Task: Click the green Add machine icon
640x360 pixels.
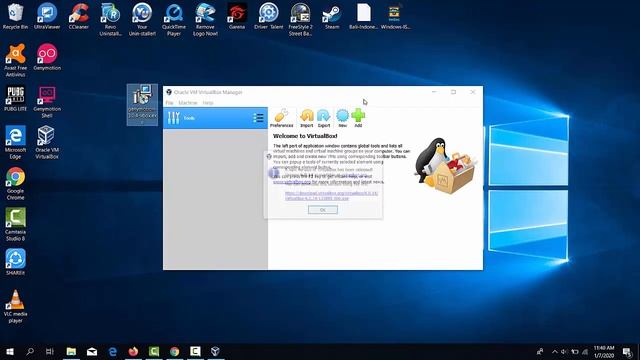Action: click(x=358, y=118)
